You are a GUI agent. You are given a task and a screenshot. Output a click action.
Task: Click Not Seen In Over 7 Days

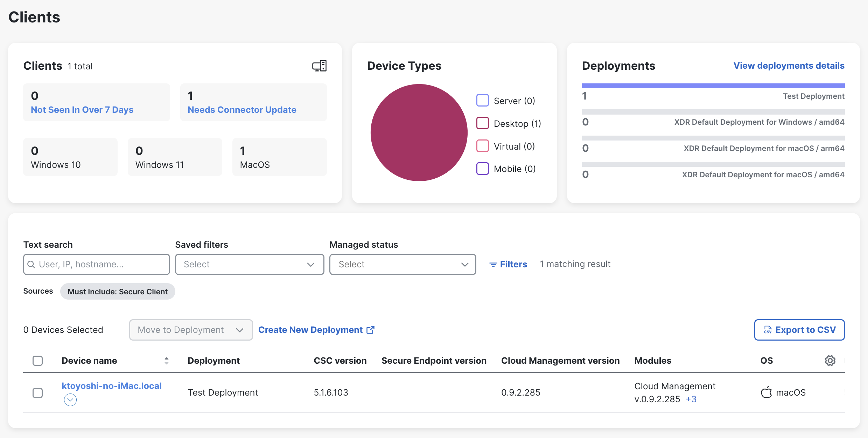tap(82, 110)
